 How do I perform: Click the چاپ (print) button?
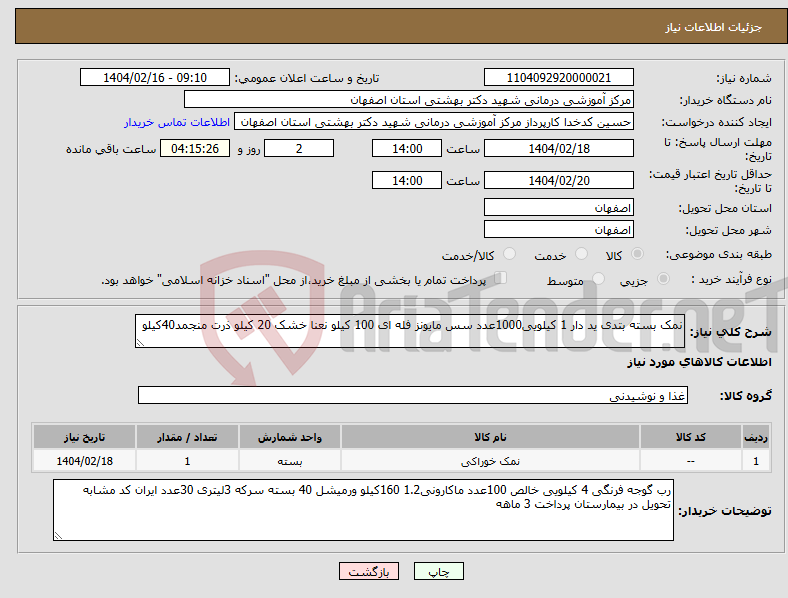click(438, 571)
